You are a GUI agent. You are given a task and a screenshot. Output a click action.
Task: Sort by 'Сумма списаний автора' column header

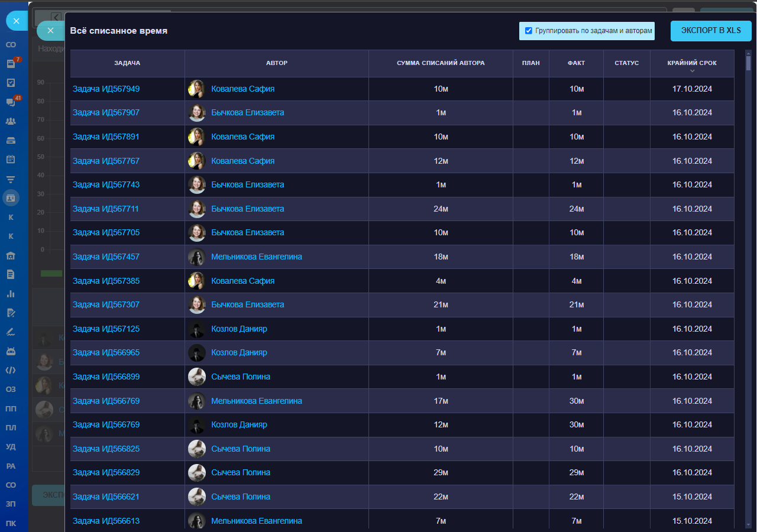[441, 63]
